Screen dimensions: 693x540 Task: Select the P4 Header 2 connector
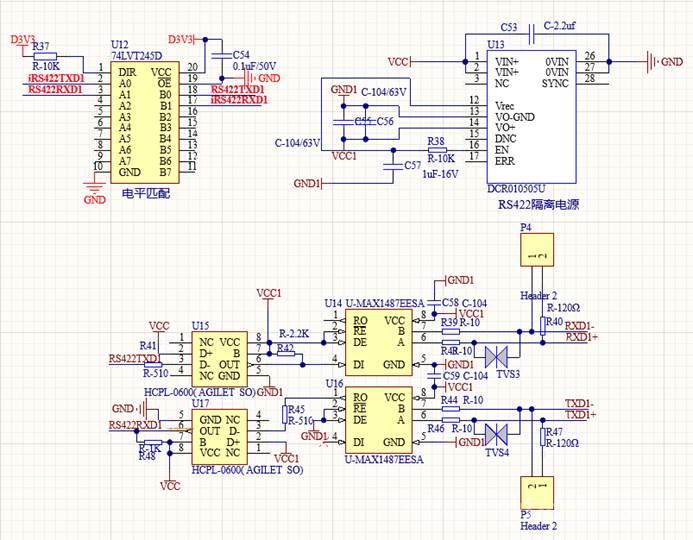tap(537, 250)
